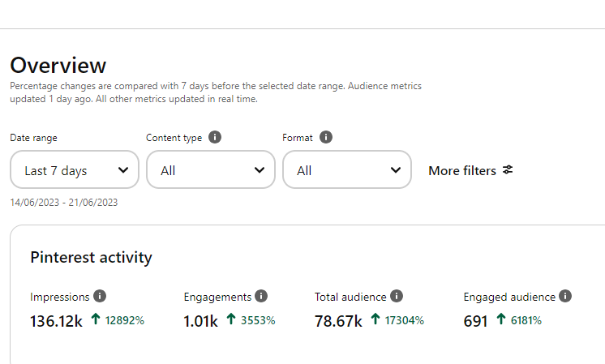Click the Format info icon
The image size is (605, 364).
coord(325,138)
